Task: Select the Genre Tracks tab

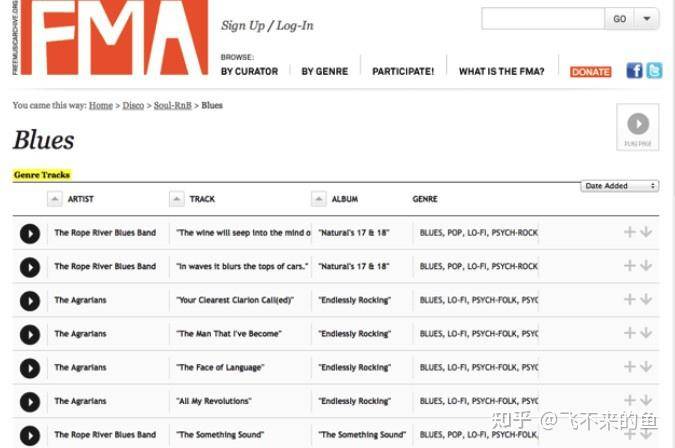Action: click(x=42, y=175)
